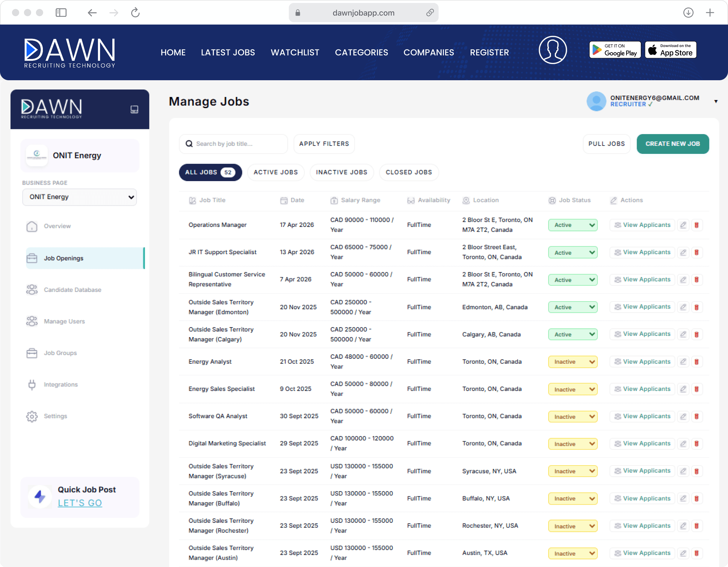728x567 pixels.
Task: Open the Manage Users icon
Action: pyautogui.click(x=32, y=321)
